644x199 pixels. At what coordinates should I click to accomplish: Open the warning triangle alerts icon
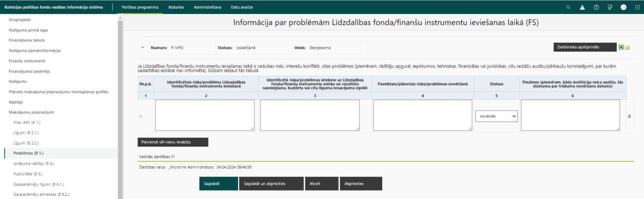pos(582,7)
